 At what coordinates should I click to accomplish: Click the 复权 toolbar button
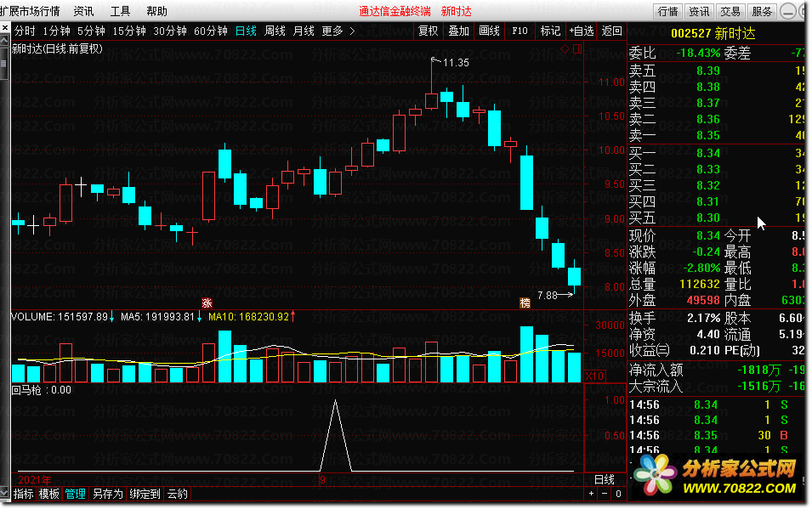coord(429,31)
